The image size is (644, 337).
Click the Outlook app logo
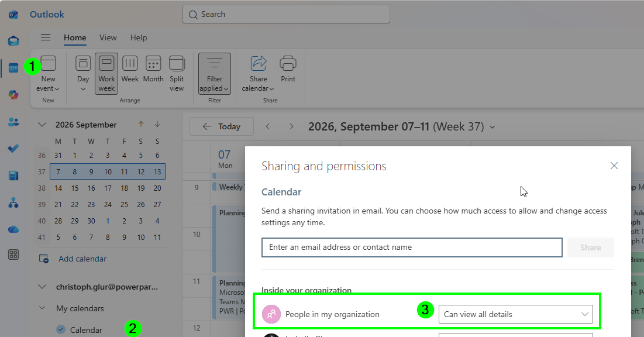click(x=13, y=15)
